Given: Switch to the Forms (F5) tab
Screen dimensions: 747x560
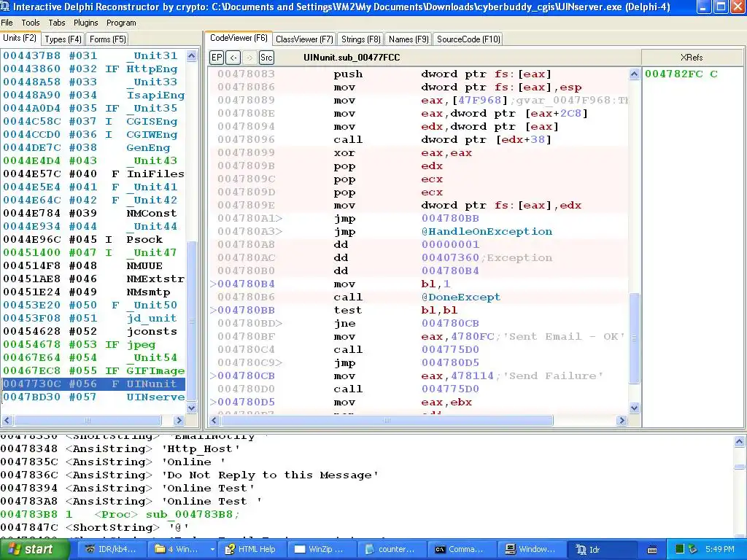Looking at the screenshot, I should (108, 39).
